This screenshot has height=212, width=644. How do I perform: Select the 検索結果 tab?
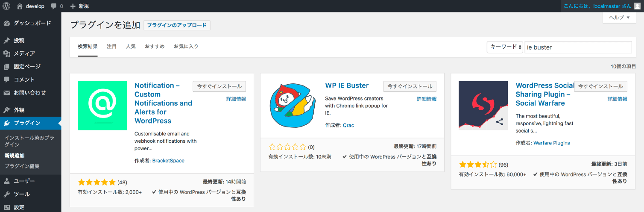[x=88, y=46]
